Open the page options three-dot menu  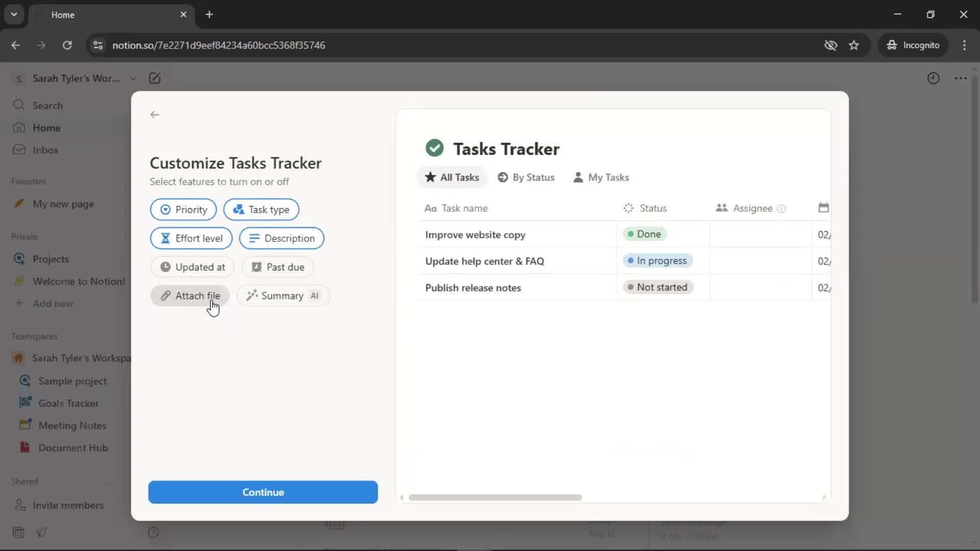pyautogui.click(x=961, y=78)
